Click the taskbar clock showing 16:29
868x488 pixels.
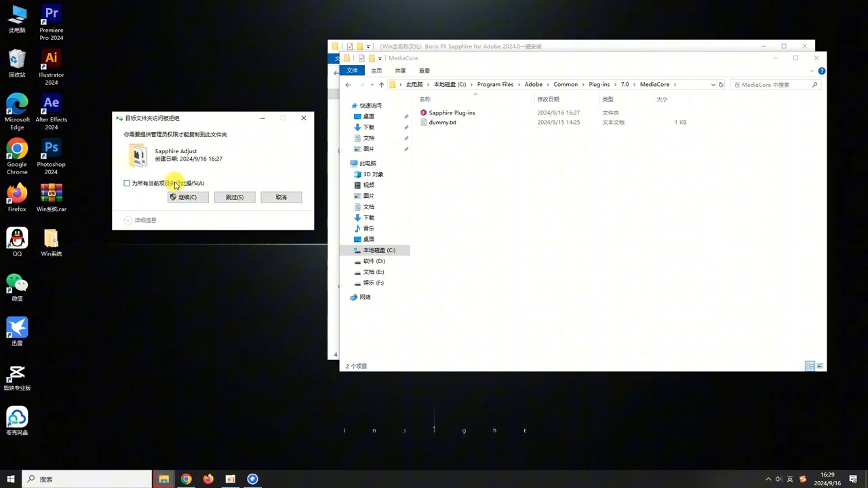point(827,479)
